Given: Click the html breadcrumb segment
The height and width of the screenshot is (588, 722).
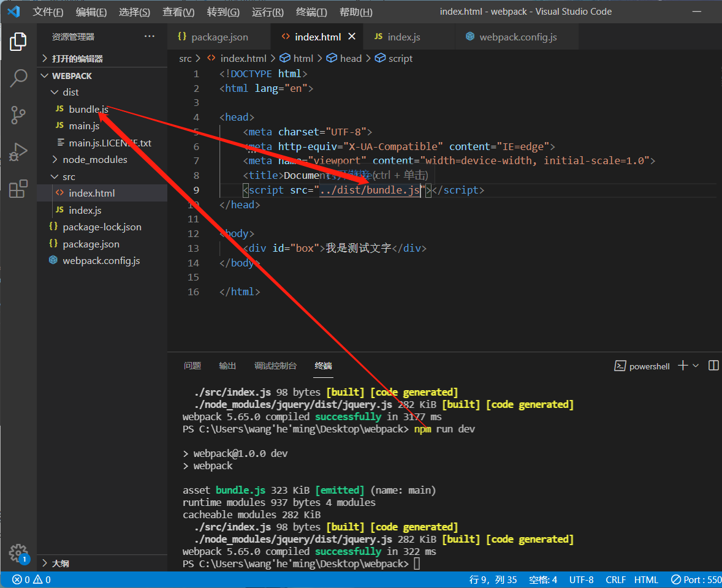Looking at the screenshot, I should 297,58.
